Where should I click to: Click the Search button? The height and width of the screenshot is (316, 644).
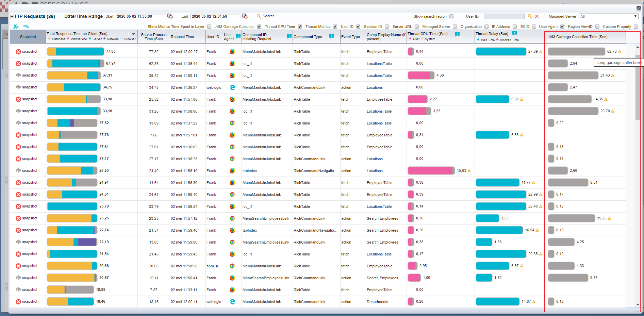pyautogui.click(x=265, y=16)
